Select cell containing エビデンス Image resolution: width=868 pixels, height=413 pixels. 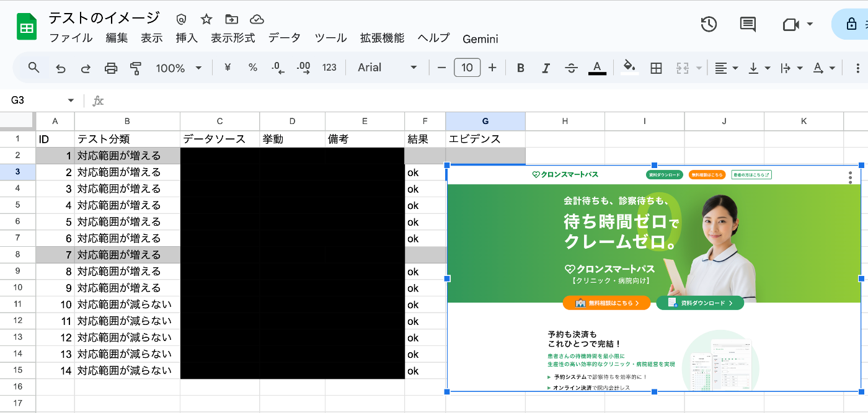485,139
